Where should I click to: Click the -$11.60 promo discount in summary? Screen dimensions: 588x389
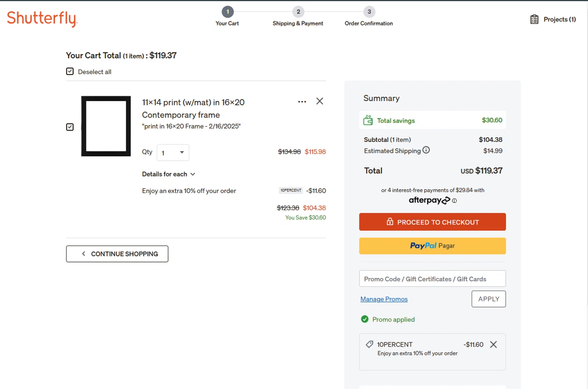coord(473,344)
